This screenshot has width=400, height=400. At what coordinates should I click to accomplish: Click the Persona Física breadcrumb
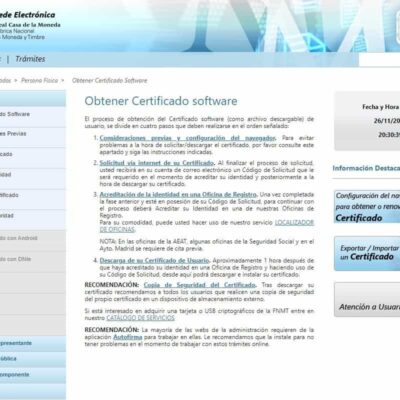[39, 80]
